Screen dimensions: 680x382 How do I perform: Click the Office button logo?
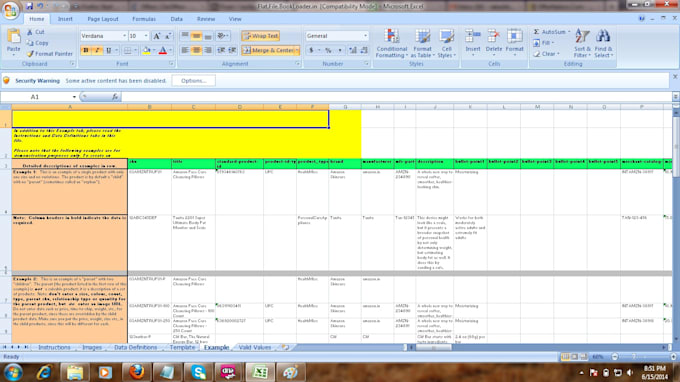pyautogui.click(x=10, y=10)
